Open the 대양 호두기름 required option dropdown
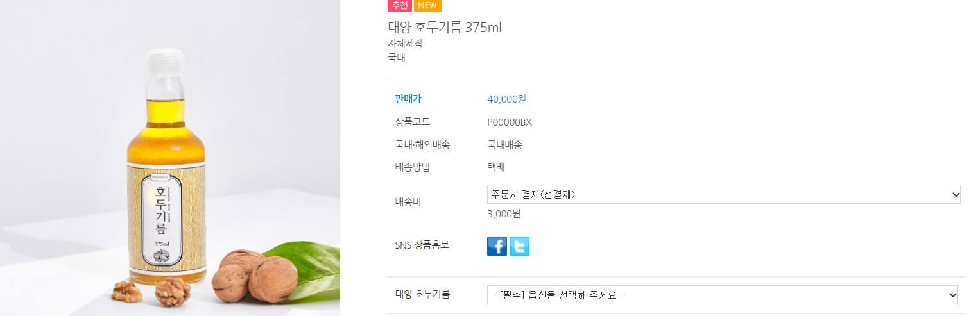The width and height of the screenshot is (980, 316). pos(722,295)
